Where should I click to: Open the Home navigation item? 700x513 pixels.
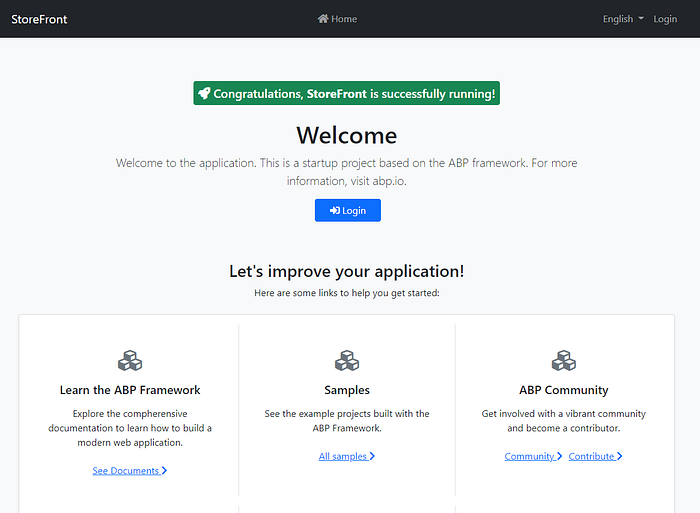pos(337,19)
